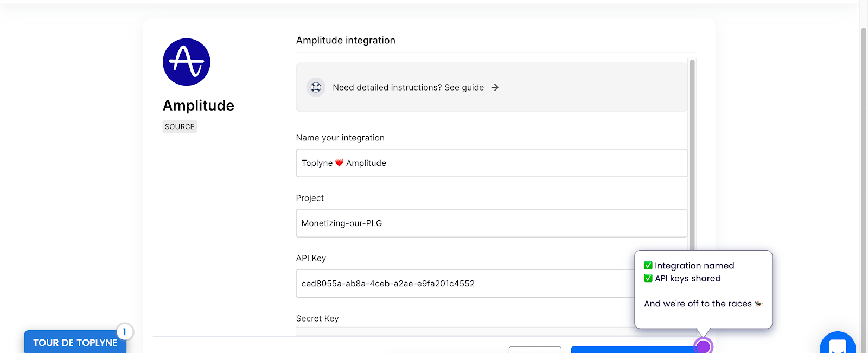Click into the Project input field

(x=491, y=223)
